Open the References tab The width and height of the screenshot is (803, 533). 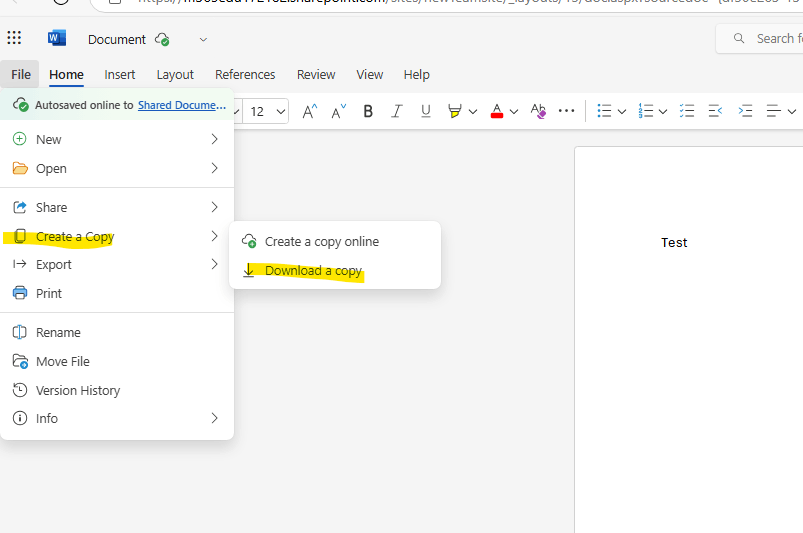pos(245,75)
